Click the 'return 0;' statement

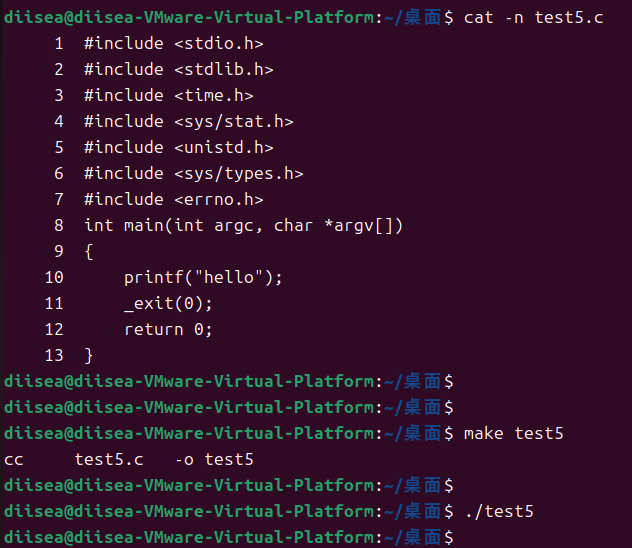pos(168,330)
